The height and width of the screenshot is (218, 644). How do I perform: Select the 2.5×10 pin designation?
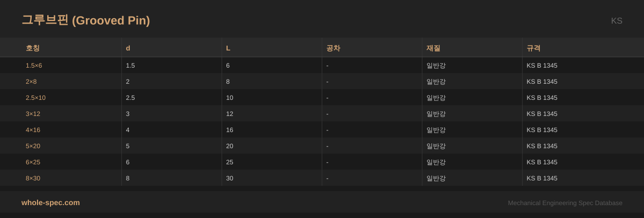[x=35, y=98]
